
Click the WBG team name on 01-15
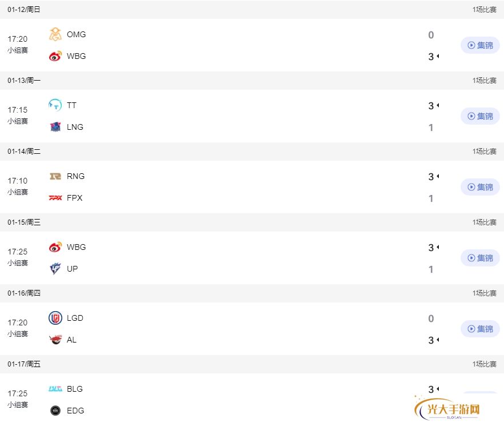[76, 247]
